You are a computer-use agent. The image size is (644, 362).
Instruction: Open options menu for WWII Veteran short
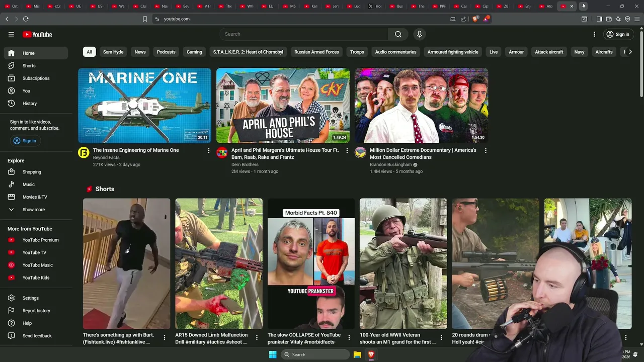(441, 337)
